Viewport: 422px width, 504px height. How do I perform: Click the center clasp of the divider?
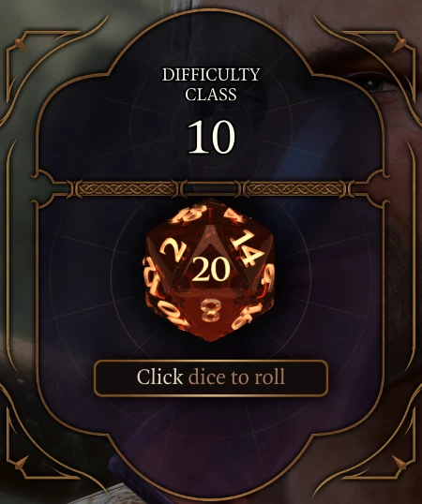coord(211,188)
